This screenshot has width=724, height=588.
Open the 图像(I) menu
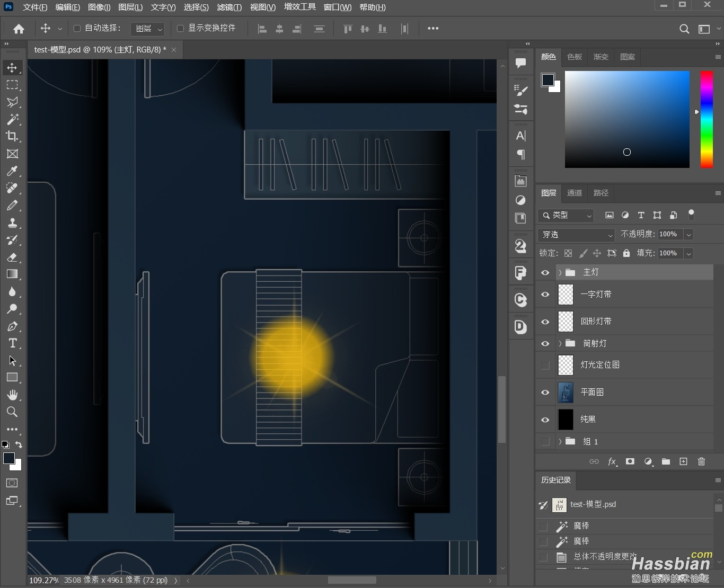tap(99, 7)
